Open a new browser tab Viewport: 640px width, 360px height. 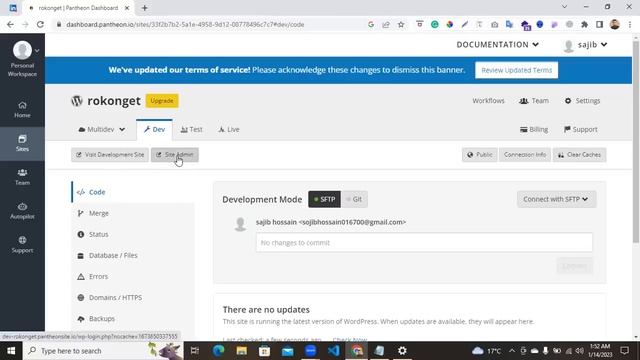coord(144,8)
